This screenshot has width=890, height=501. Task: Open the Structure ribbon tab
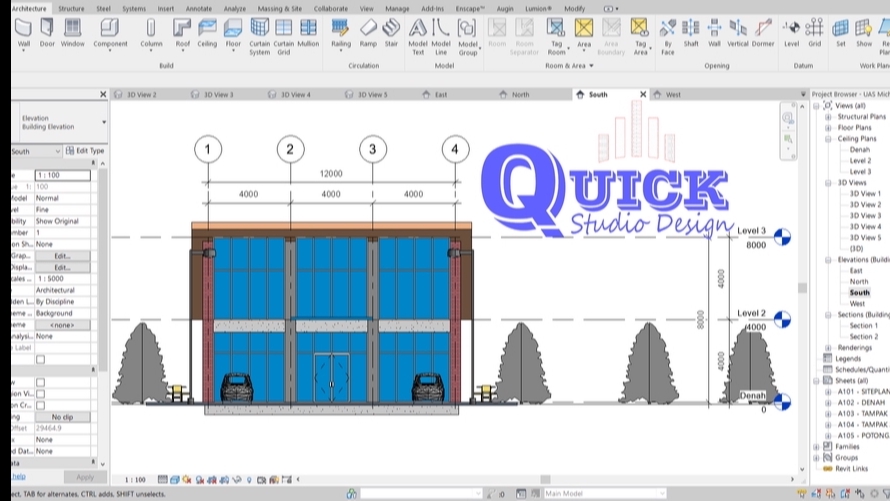click(x=71, y=9)
